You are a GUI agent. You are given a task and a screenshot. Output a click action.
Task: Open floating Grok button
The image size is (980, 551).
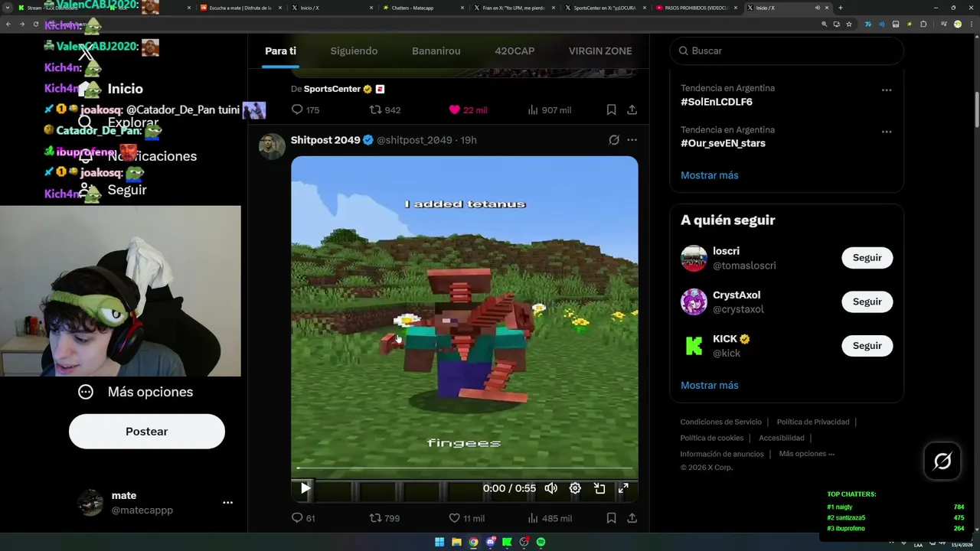[x=942, y=461]
